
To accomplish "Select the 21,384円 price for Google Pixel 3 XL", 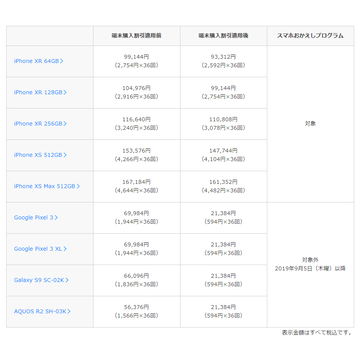I will pyautogui.click(x=224, y=244).
